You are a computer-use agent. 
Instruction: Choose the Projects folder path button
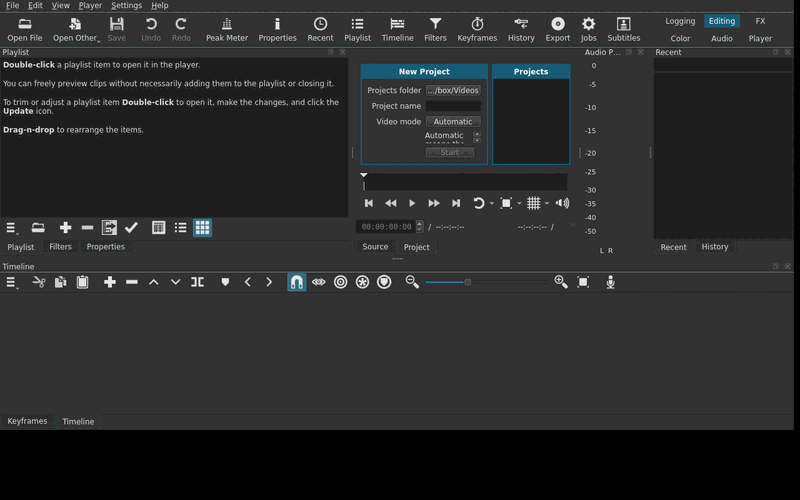453,90
